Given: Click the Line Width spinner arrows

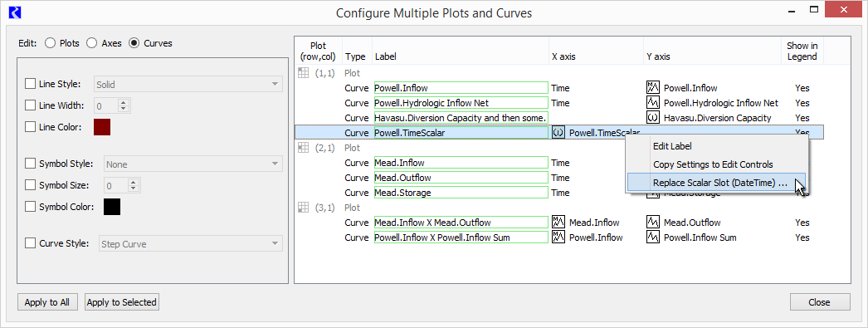Looking at the screenshot, I should [x=124, y=105].
